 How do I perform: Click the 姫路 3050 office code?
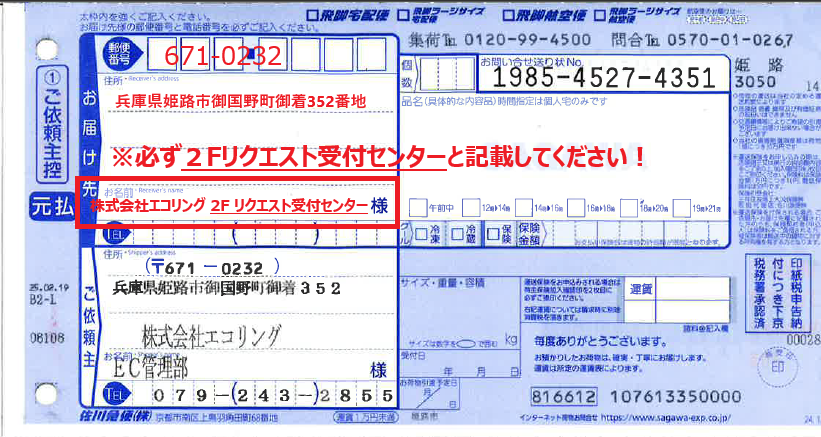coord(758,73)
